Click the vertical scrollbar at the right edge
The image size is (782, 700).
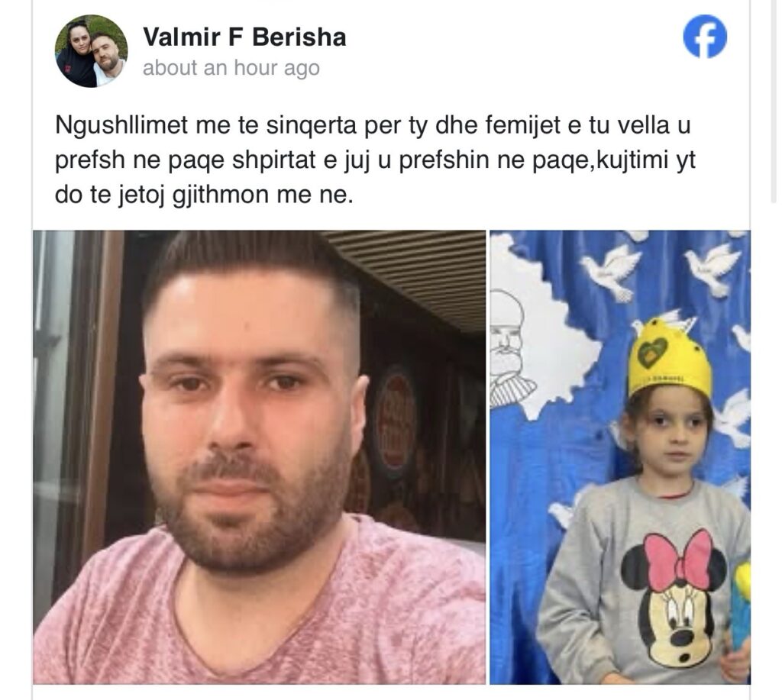coord(774,100)
